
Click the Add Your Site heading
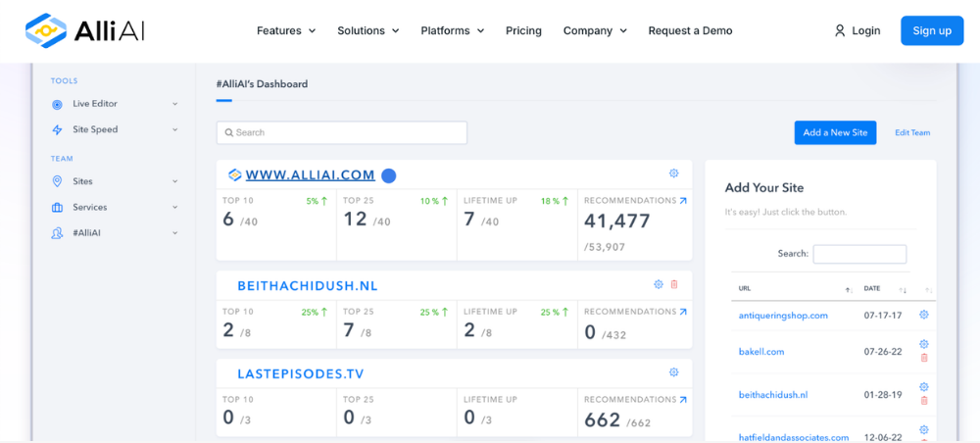tap(764, 187)
